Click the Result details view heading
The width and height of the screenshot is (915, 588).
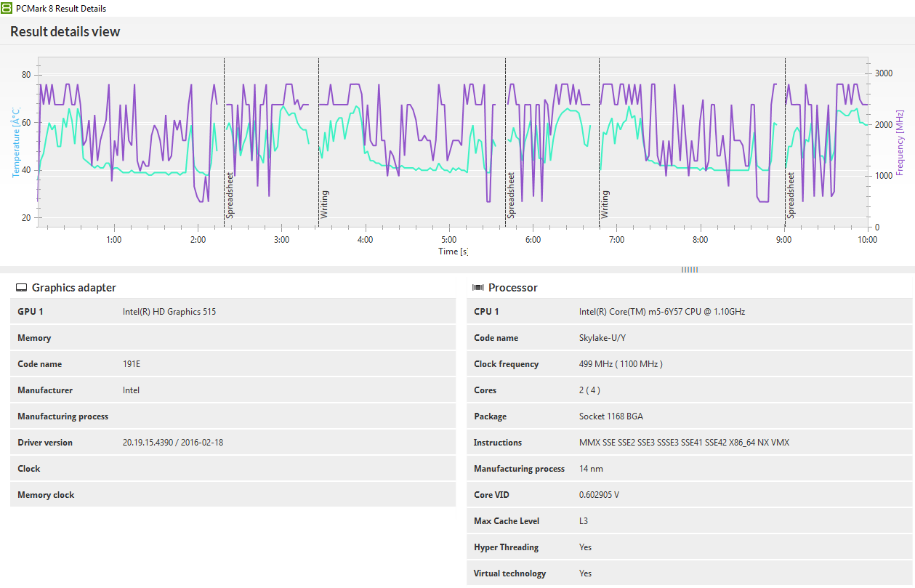coord(65,32)
